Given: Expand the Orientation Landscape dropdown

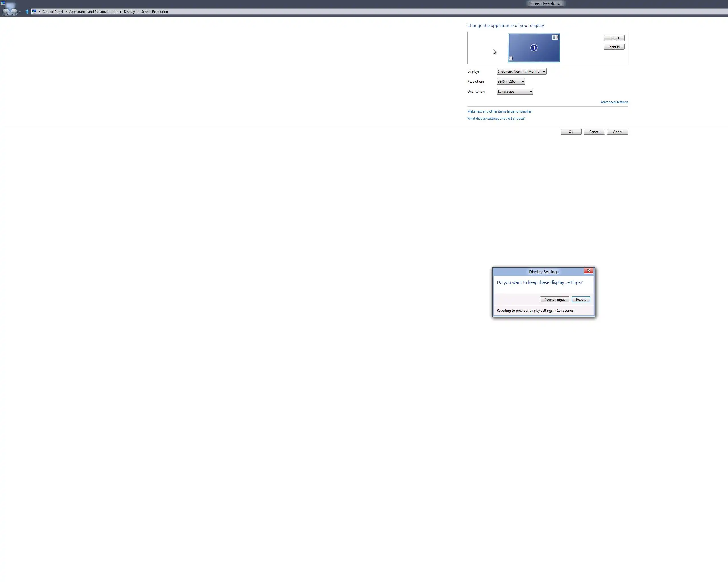Looking at the screenshot, I should 515,92.
